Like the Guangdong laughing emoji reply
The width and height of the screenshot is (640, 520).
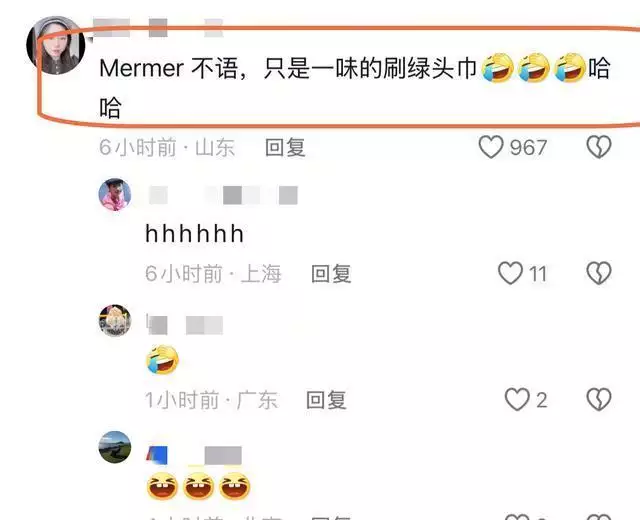[517, 399]
